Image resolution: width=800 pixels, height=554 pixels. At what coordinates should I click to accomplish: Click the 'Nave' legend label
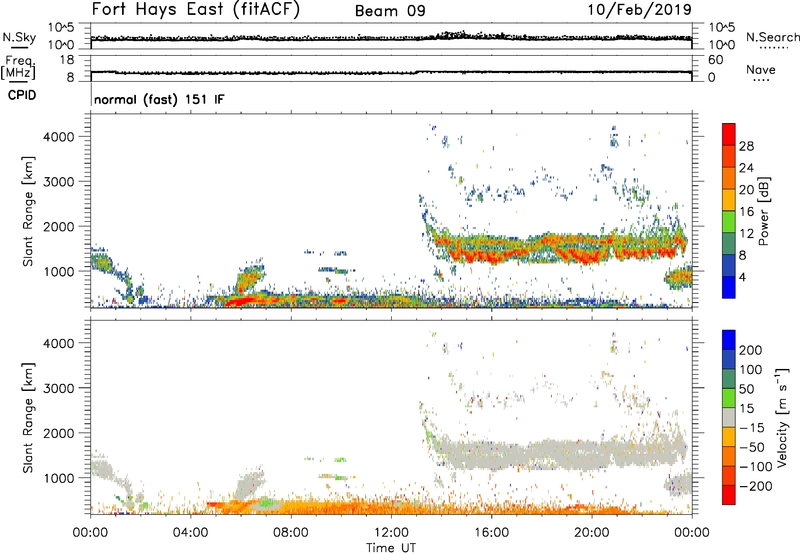coord(760,69)
